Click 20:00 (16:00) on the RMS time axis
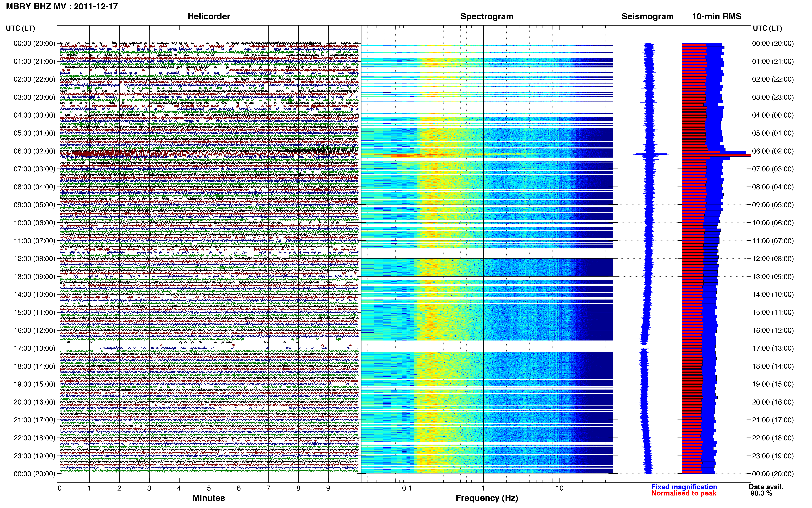The width and height of the screenshot is (812, 508). pos(773,402)
